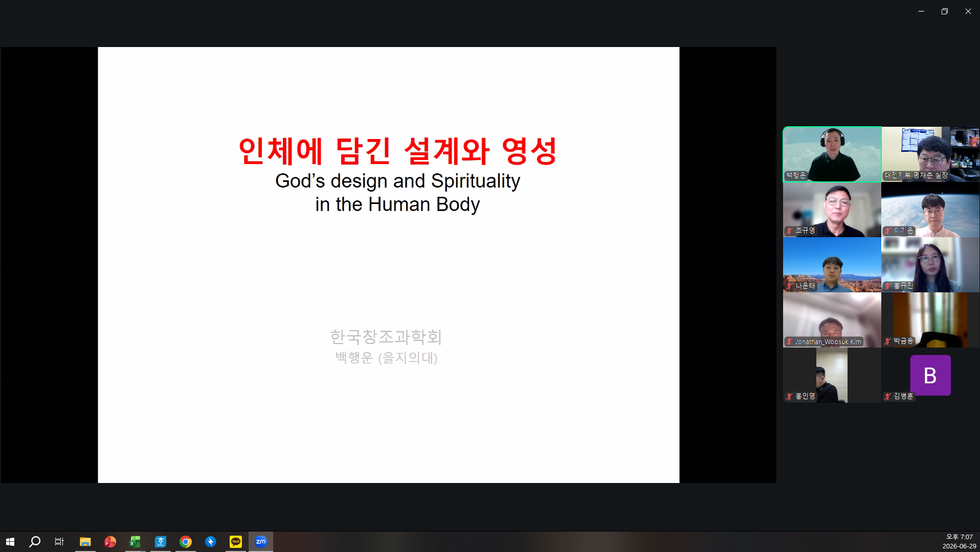
Task: Select Jonathan_Woosuk Kim video tile
Action: coord(832,320)
